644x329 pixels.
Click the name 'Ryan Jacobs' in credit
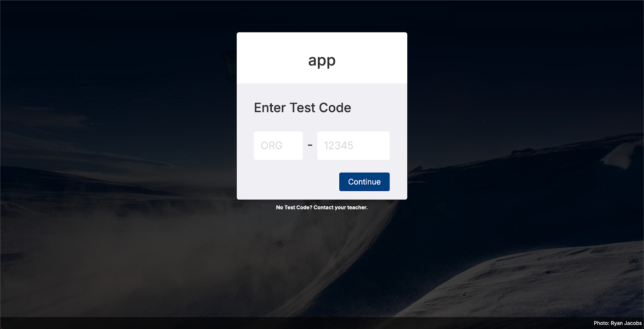point(626,323)
